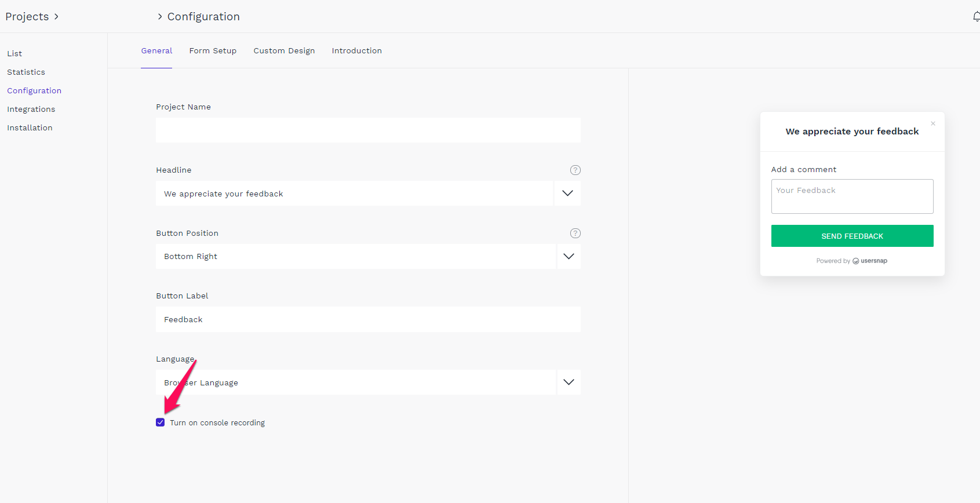Image resolution: width=980 pixels, height=503 pixels.
Task: Click the 'Add a comment' label
Action: pos(804,169)
